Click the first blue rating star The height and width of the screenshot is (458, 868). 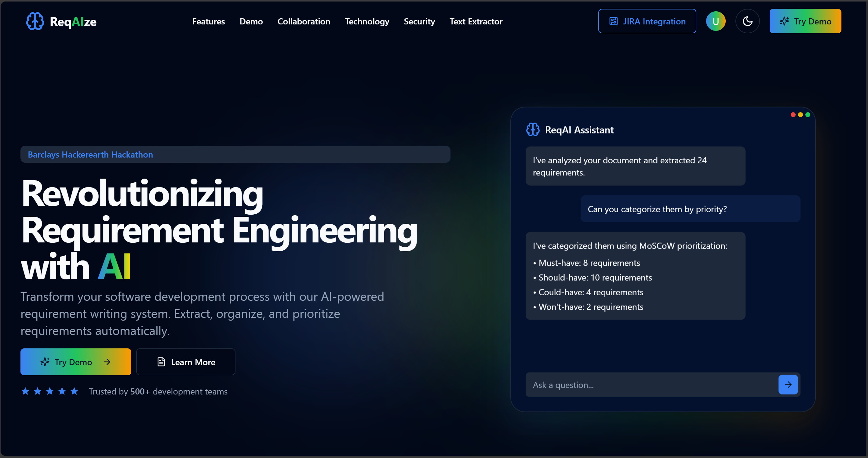tap(25, 391)
